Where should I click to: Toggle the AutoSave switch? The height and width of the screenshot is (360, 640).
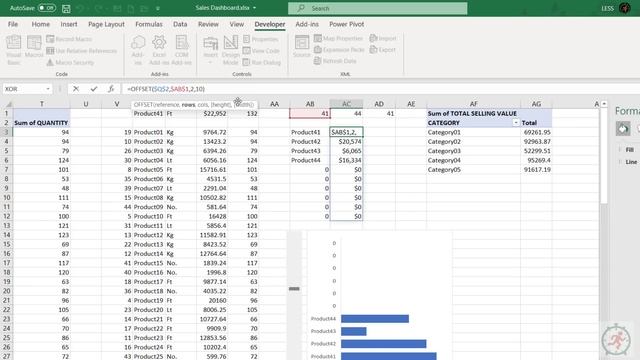pos(47,8)
